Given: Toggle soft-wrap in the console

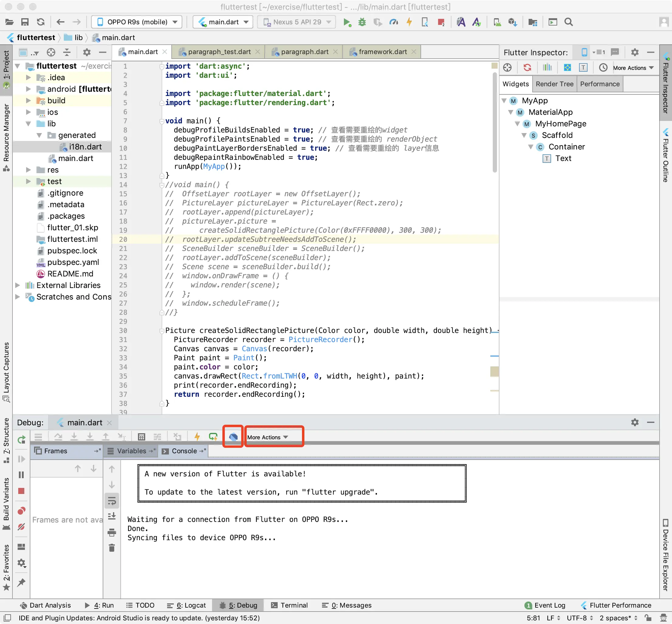Looking at the screenshot, I should click(x=112, y=501).
